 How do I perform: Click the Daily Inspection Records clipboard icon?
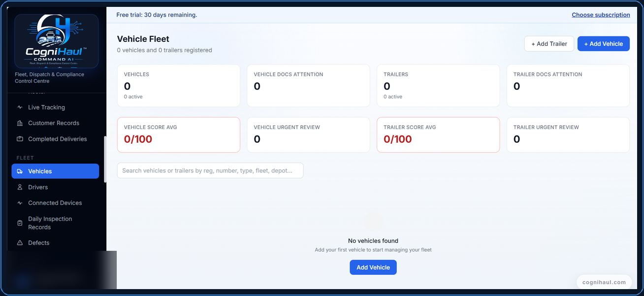pyautogui.click(x=20, y=223)
